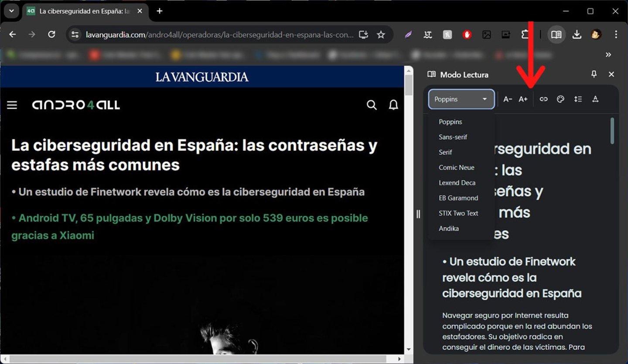This screenshot has width=628, height=364.
Task: Click the La Vanguardia logo
Action: coord(202,77)
